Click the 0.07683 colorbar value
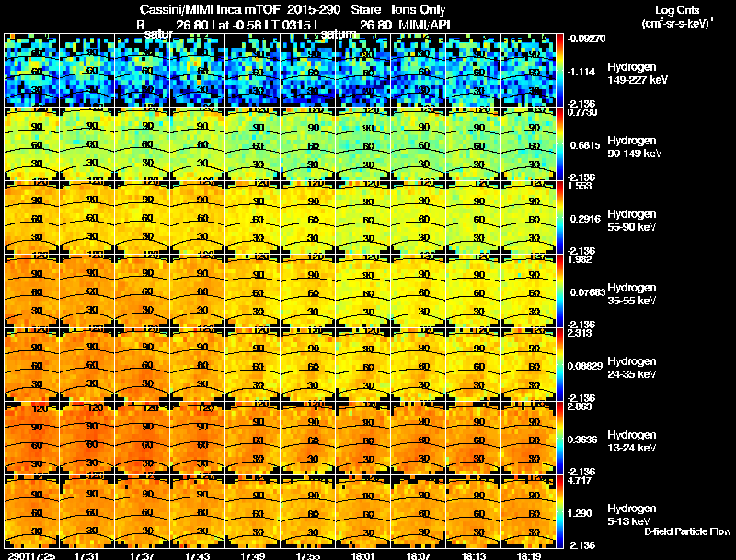The image size is (736, 560). 587,292
